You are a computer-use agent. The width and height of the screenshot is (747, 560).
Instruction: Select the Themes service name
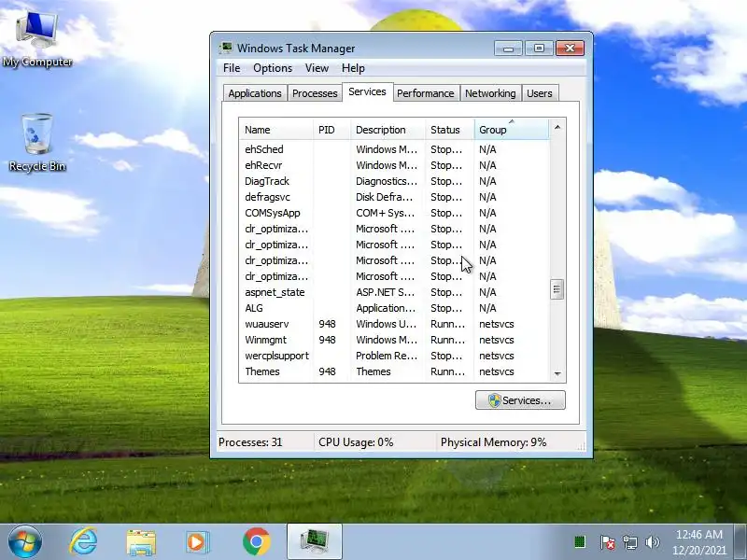262,371
